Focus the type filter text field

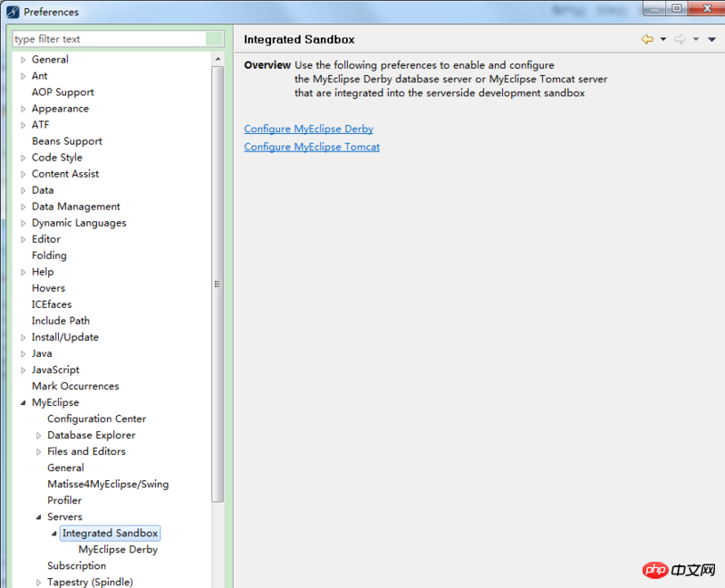pyautogui.click(x=118, y=39)
